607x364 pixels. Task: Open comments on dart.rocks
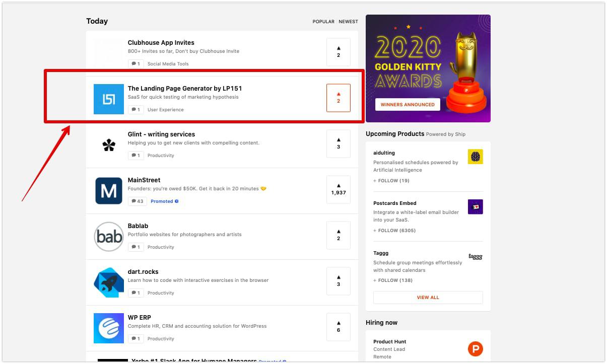136,293
